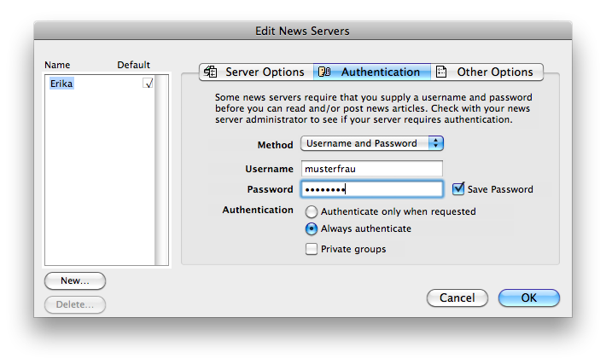Open the Other Options tab
The height and width of the screenshot is (364, 606).
point(487,72)
